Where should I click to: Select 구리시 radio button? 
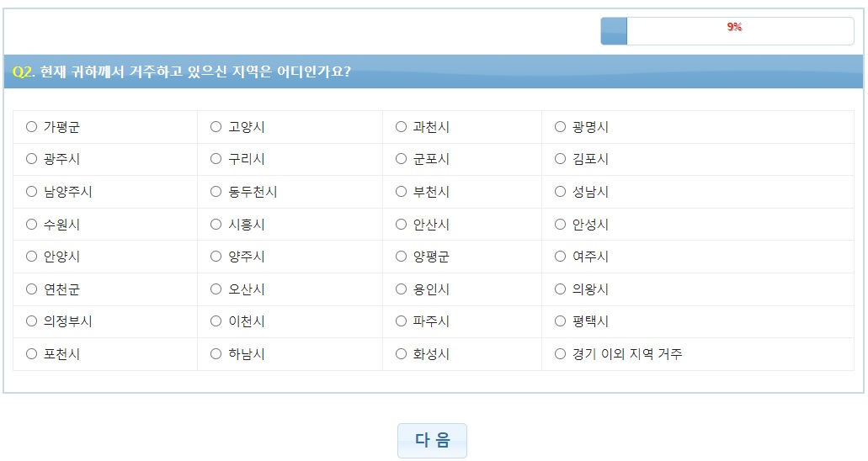pos(216,159)
